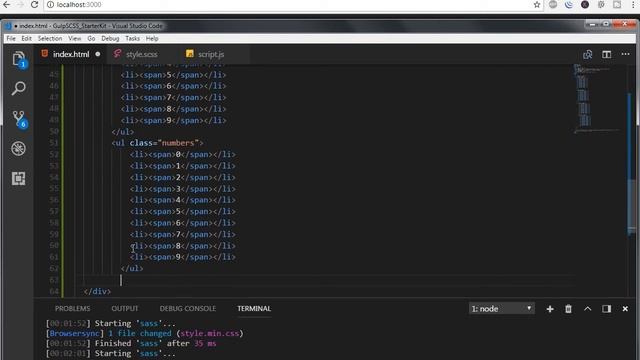Open the View menu
This screenshot has height=360, width=640.
75,38
